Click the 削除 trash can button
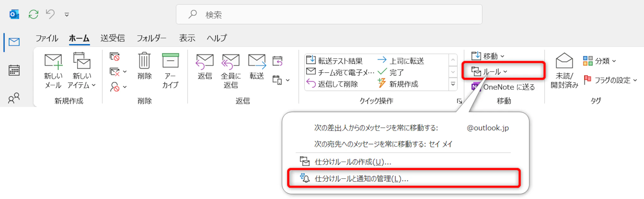The image size is (644, 199). [x=144, y=66]
